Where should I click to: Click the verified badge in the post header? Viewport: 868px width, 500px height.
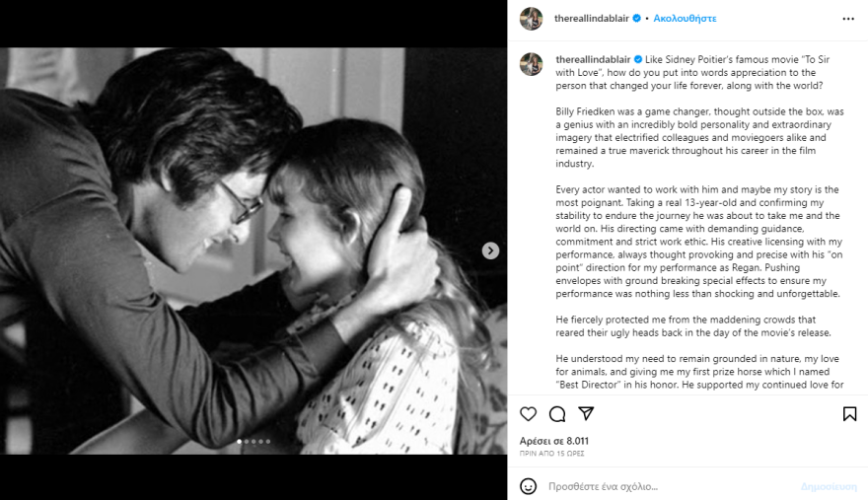[x=636, y=19]
